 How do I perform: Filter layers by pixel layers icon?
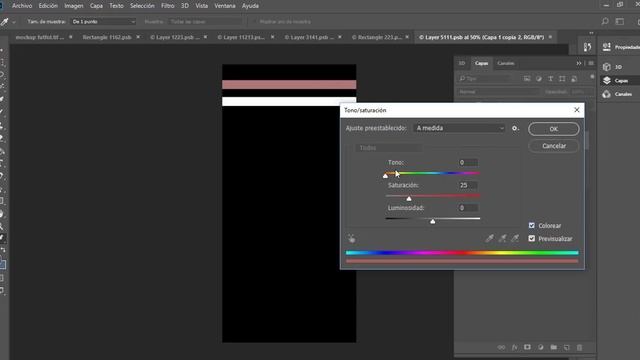pos(527,78)
